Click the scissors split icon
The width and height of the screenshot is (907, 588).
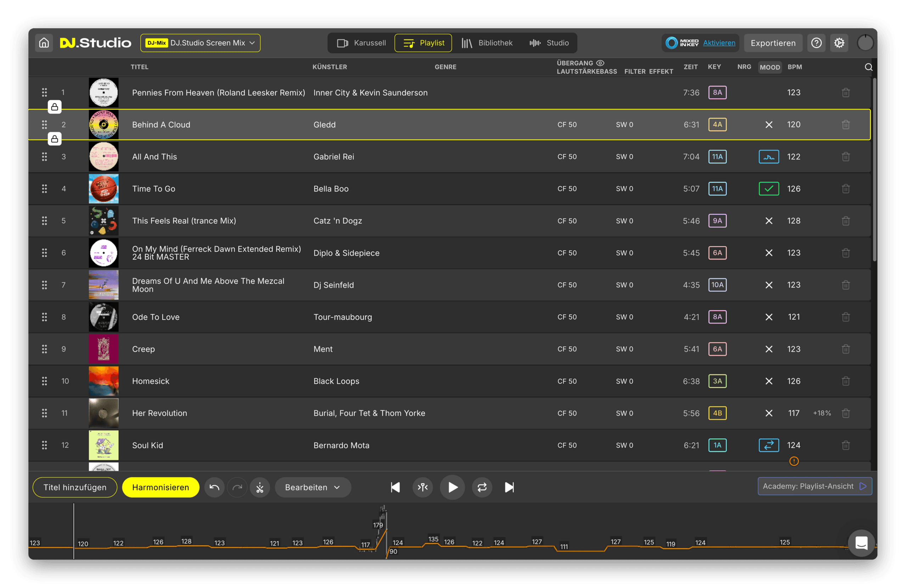(260, 487)
